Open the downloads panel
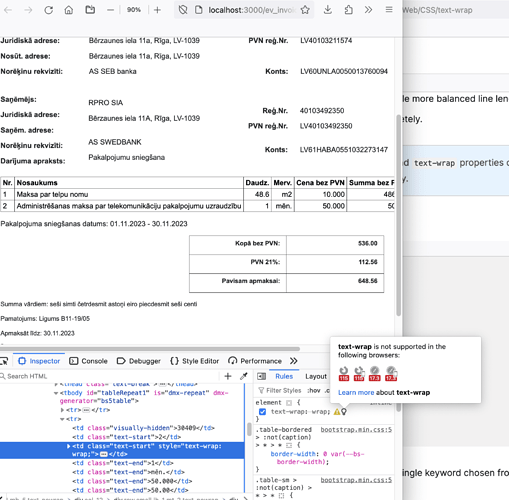This screenshot has height=500, width=509. 328,10
